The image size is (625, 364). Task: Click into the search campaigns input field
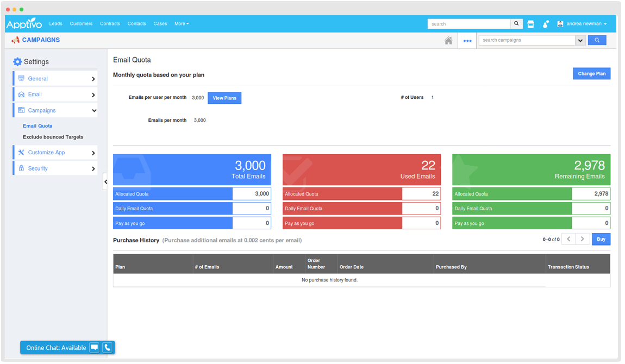point(526,40)
